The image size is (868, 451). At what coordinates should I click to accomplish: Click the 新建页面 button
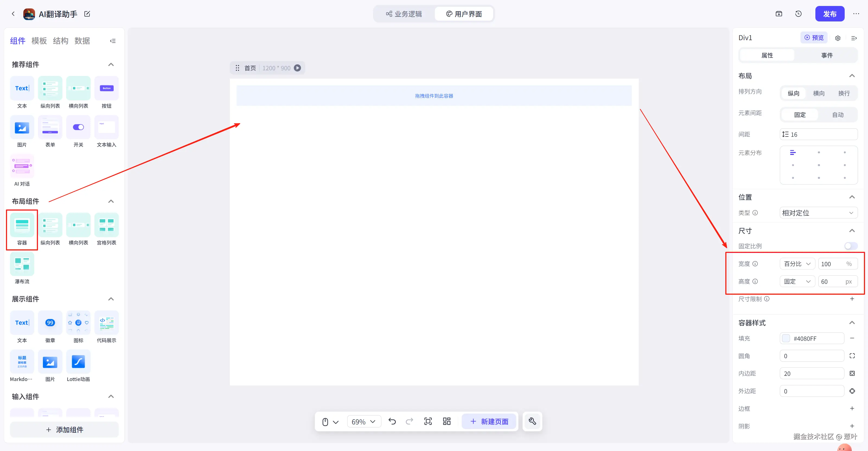pyautogui.click(x=489, y=421)
